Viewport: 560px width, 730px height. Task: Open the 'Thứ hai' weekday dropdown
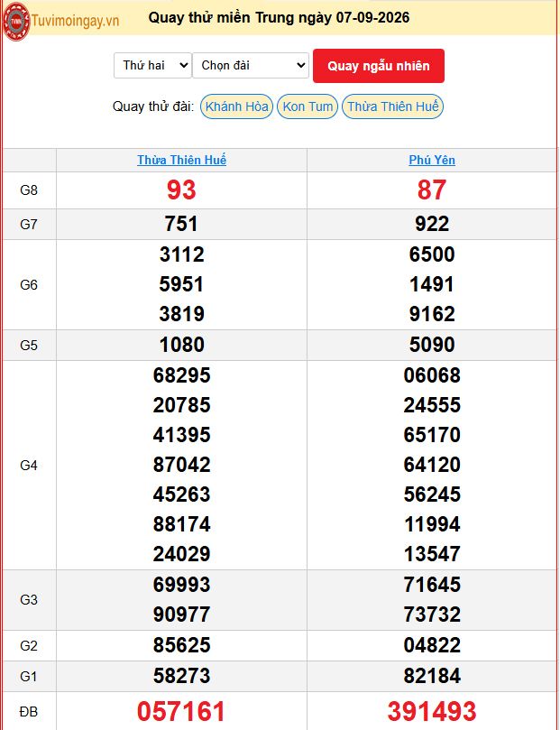pos(152,65)
